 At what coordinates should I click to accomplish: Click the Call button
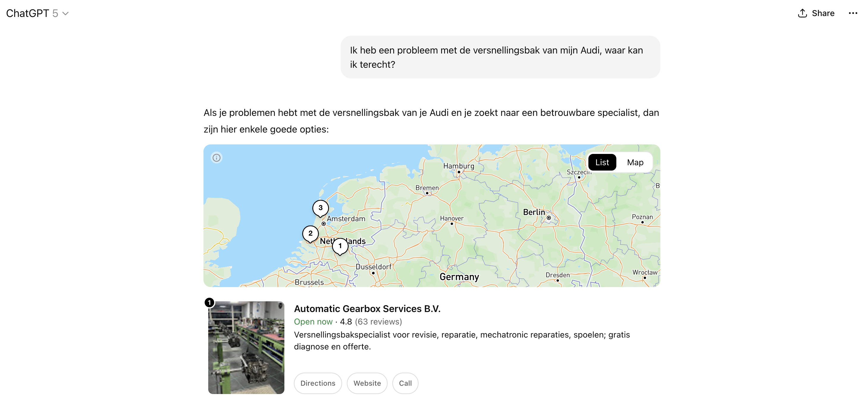pos(405,383)
